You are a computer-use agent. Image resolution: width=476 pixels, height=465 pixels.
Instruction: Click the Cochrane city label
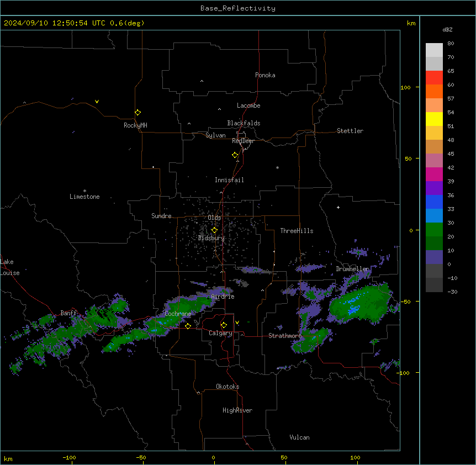pyautogui.click(x=178, y=314)
